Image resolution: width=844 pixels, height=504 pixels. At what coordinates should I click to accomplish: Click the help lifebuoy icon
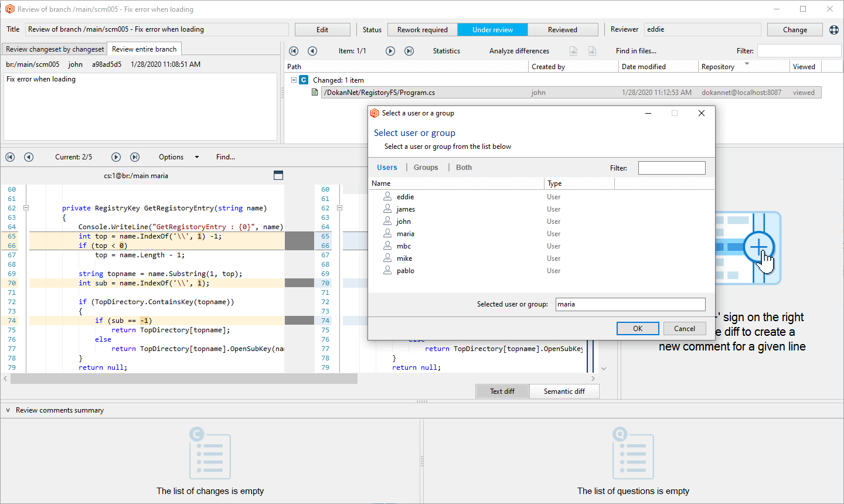834,30
